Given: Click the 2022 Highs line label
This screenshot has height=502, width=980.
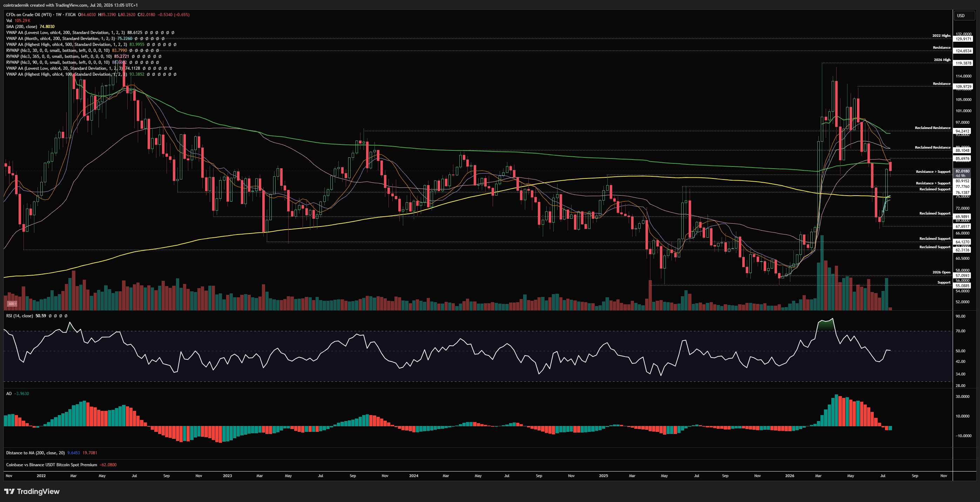Looking at the screenshot, I should (x=941, y=36).
